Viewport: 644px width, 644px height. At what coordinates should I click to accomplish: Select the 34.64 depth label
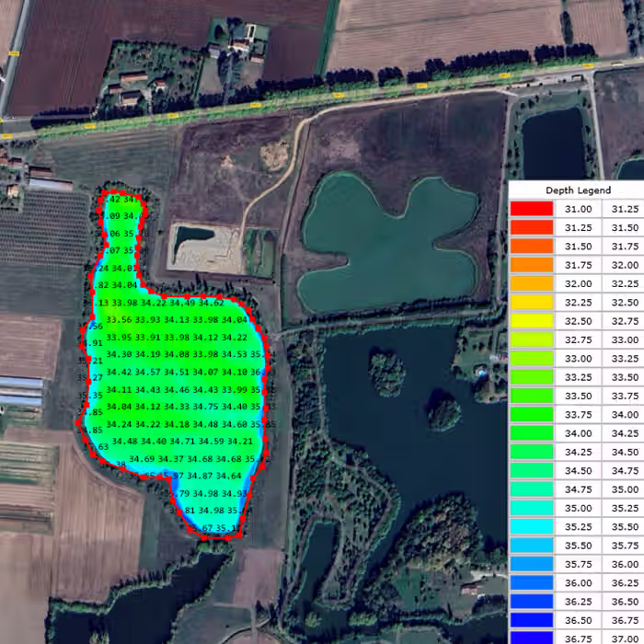coord(228,476)
